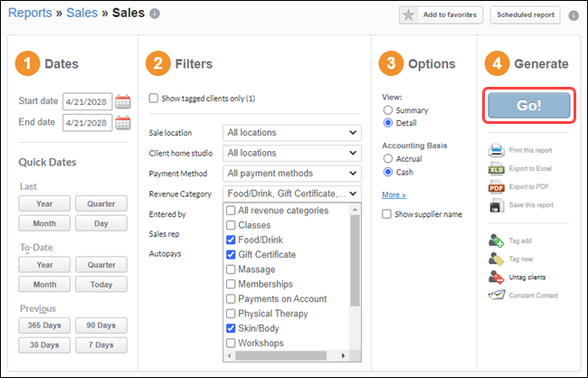Click left arrow of horizontal scrollbar
The image size is (588, 378).
(230, 355)
